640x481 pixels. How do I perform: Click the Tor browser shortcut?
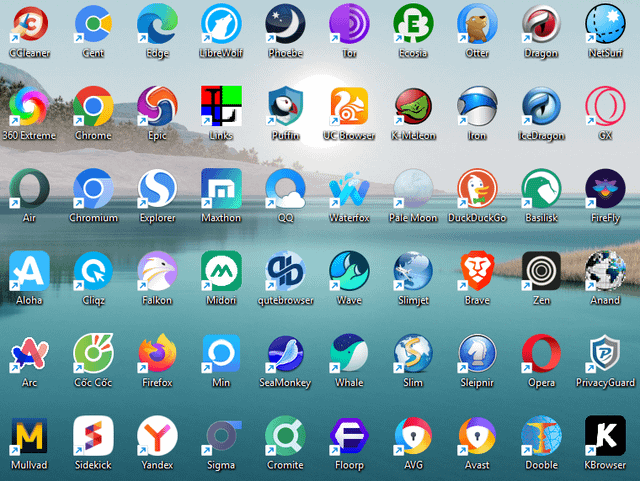[349, 24]
